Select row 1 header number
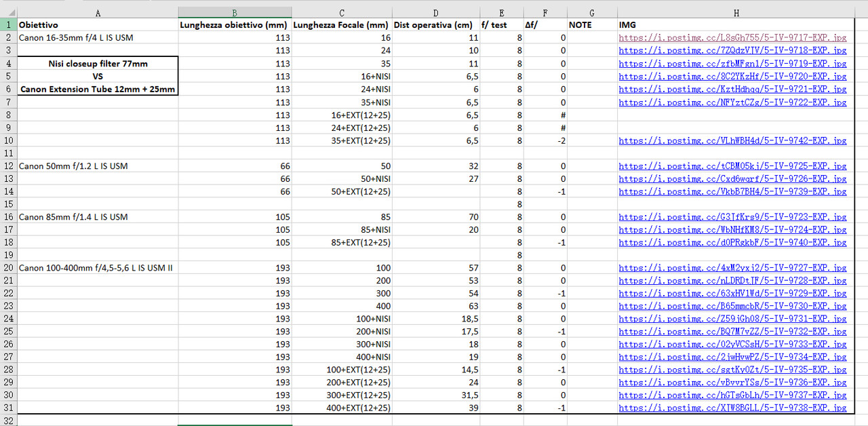Viewport: 868px width, 426px height. pos(8,25)
